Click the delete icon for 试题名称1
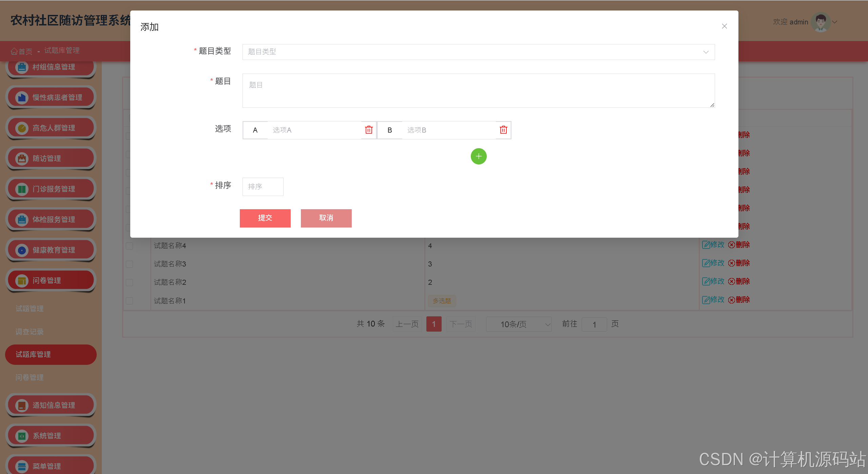 tap(732, 300)
